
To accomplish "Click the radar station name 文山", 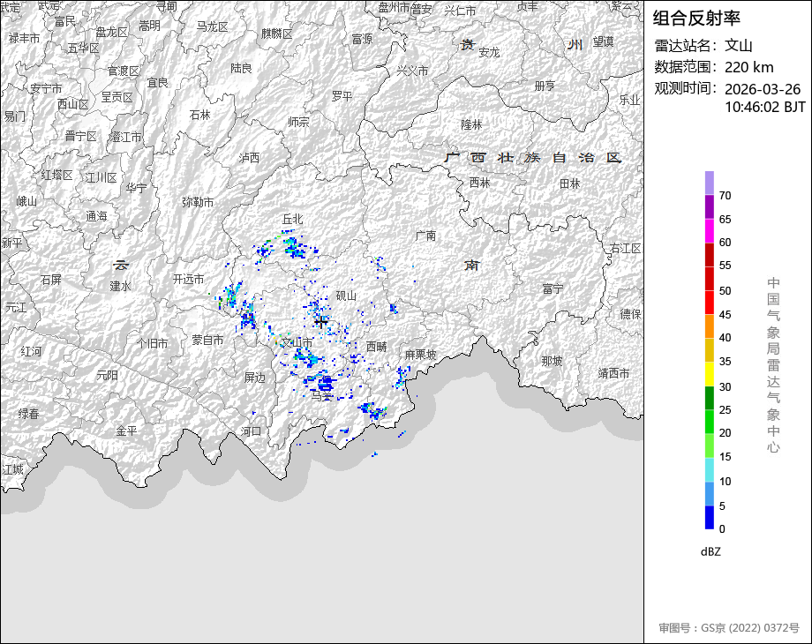I will [738, 46].
